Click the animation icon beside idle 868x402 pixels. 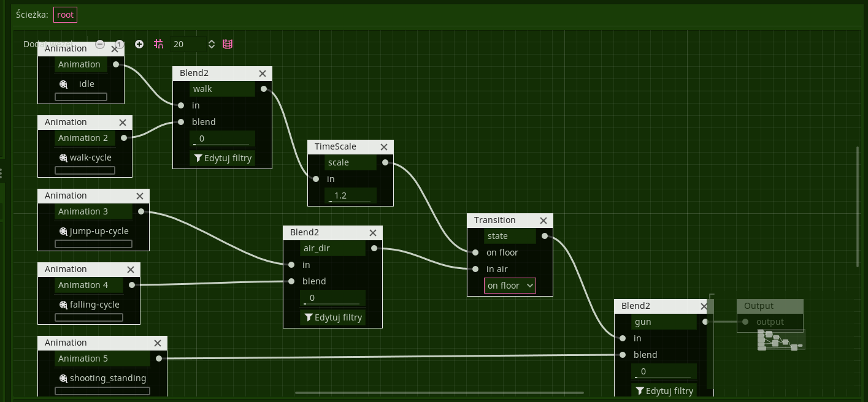(63, 84)
